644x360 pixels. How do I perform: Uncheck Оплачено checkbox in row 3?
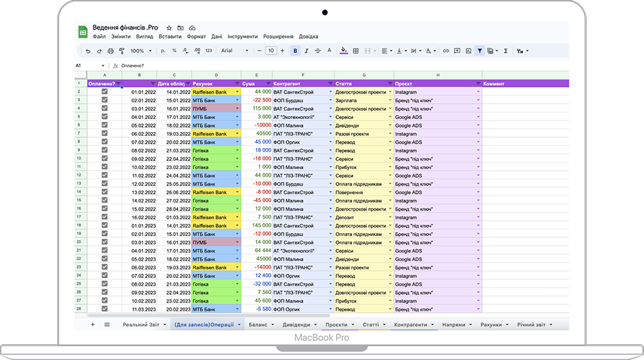[105, 99]
